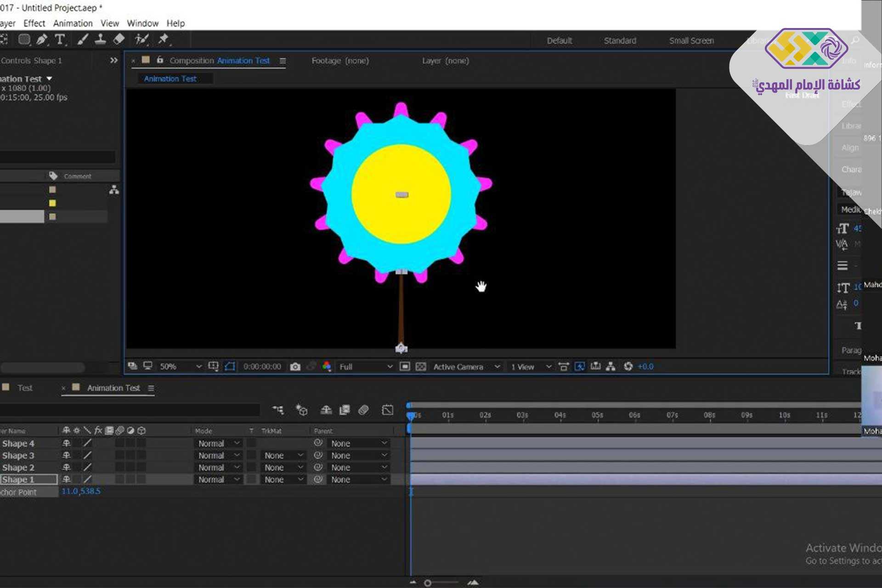Switch to the Test timeline tab
Screen dimensions: 882x588
[25, 388]
